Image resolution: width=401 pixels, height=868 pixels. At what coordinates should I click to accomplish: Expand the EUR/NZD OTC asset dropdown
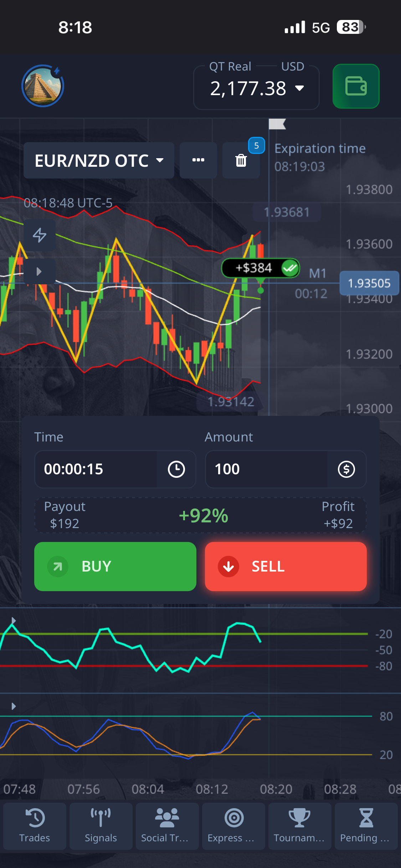99,160
